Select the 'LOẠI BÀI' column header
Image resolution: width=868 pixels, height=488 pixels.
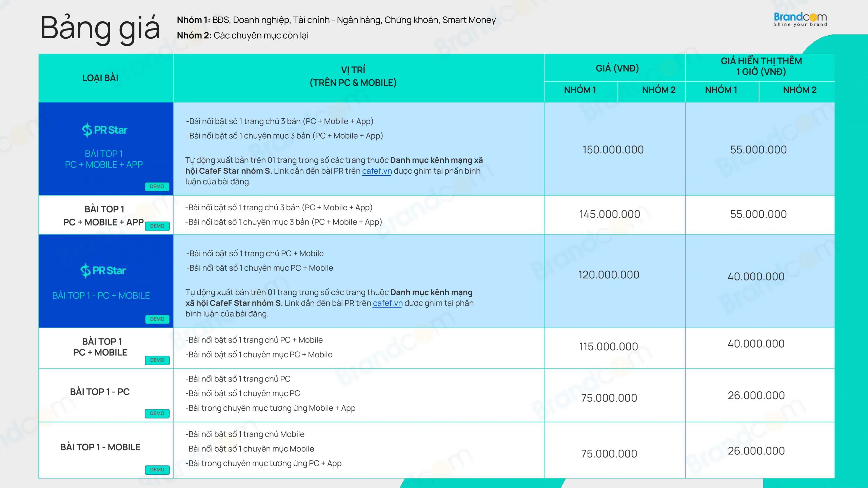[x=100, y=78]
